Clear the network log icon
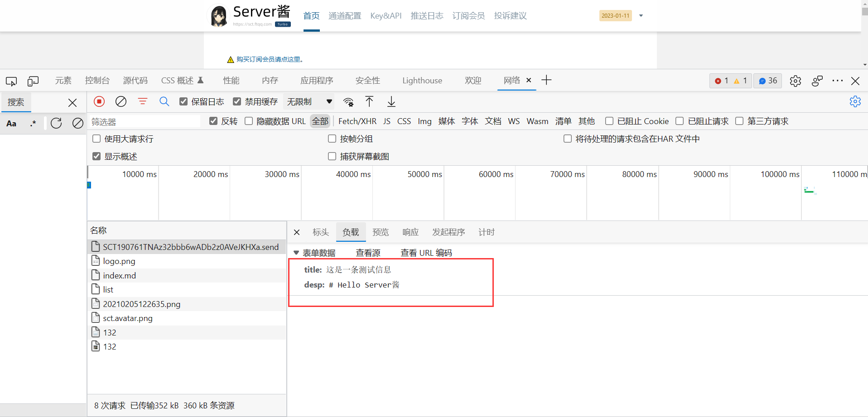 121,101
